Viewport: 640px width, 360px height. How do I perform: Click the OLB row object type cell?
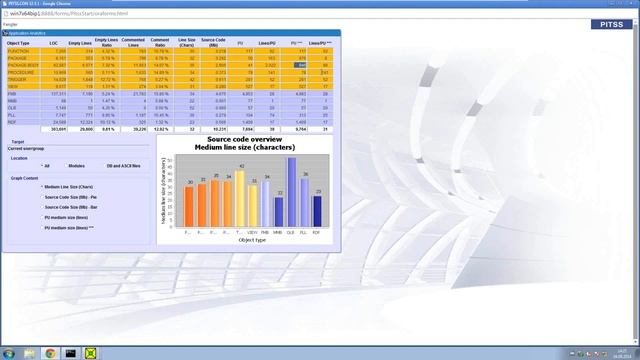pyautogui.click(x=23, y=108)
